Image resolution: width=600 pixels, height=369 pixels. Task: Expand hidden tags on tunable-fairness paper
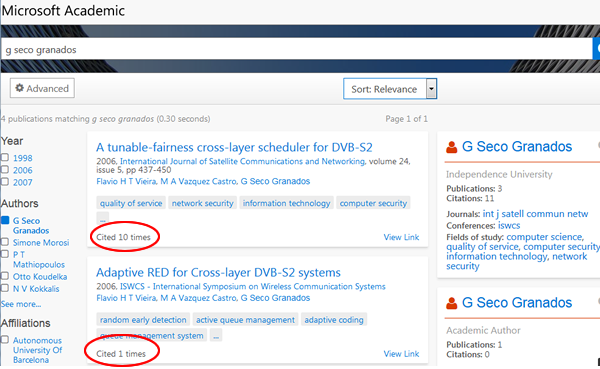[x=103, y=219]
